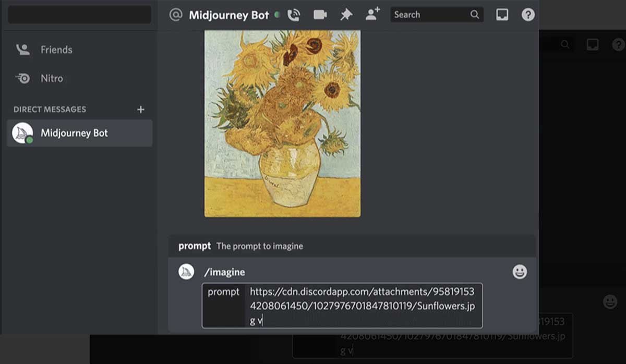Click the Search box in the header
626x364 pixels.
(x=437, y=15)
